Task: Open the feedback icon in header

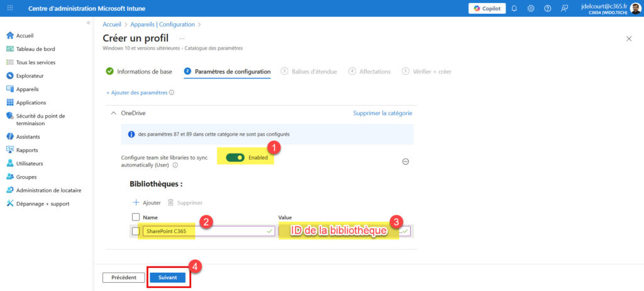Action: tap(564, 8)
